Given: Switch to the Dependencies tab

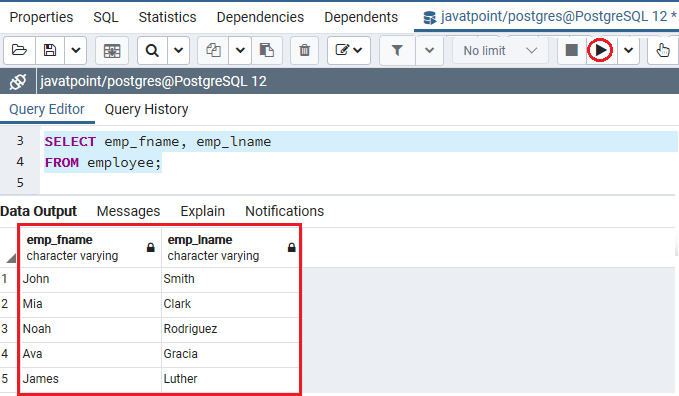Looking at the screenshot, I should tap(260, 17).
